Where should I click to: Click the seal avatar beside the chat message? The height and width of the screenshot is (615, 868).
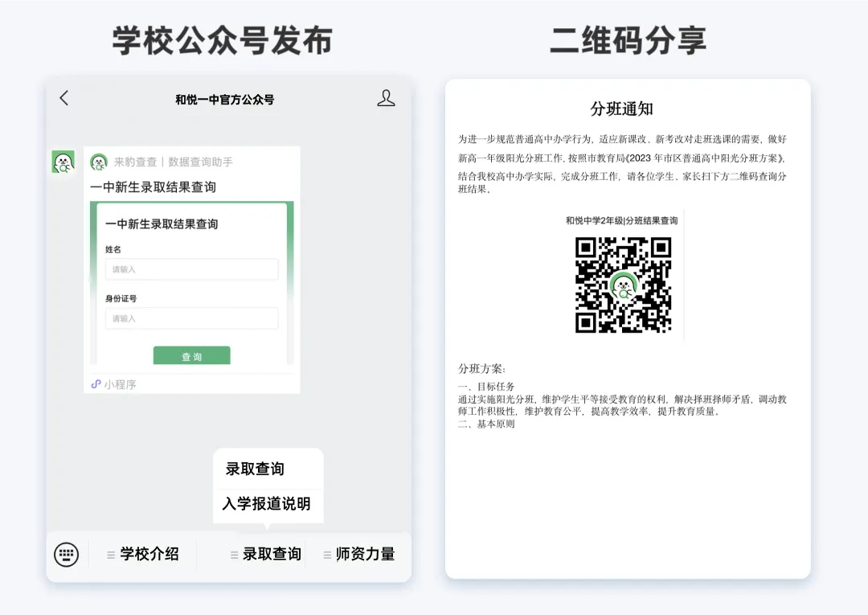63,162
